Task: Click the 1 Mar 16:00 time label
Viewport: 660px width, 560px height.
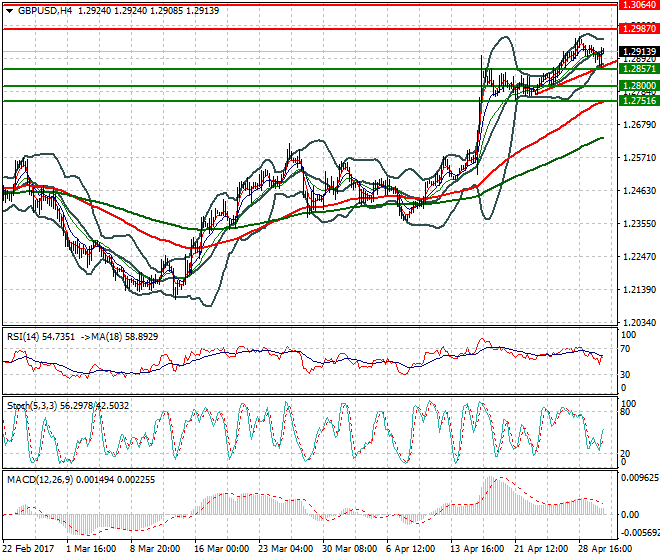Action: 91,549
